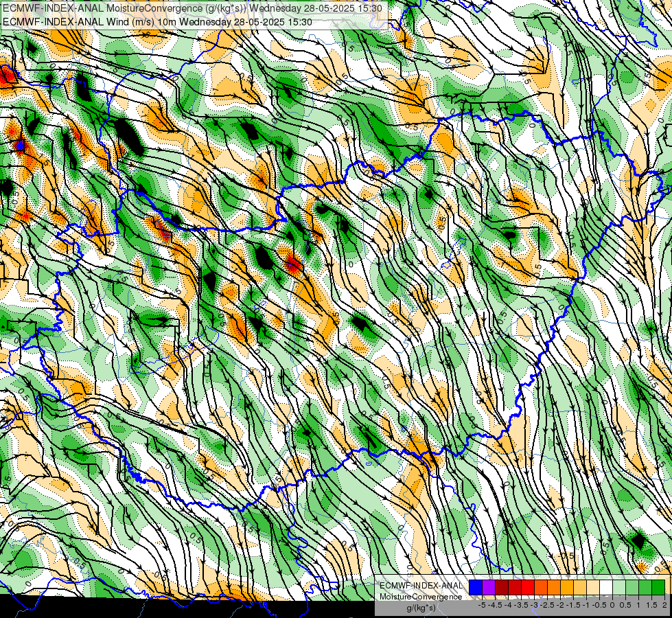Click the legend's MoistureConvergence label

421,597
